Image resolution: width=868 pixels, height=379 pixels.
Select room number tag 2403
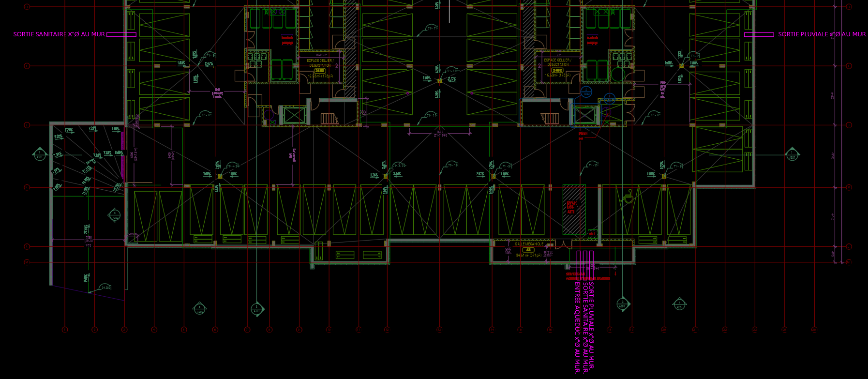320,71
